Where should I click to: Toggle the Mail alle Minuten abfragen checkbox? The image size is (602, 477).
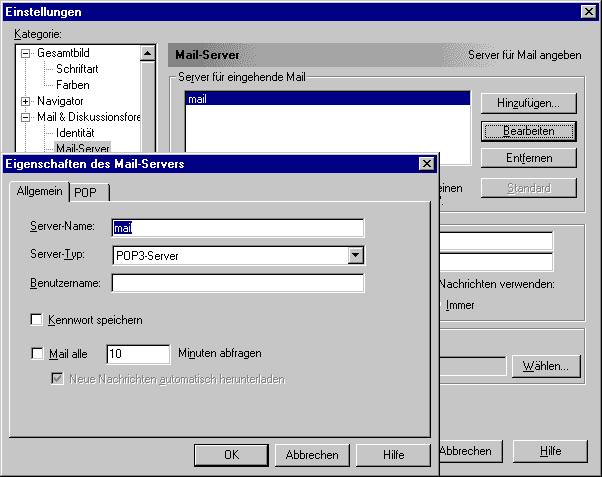tap(38, 353)
